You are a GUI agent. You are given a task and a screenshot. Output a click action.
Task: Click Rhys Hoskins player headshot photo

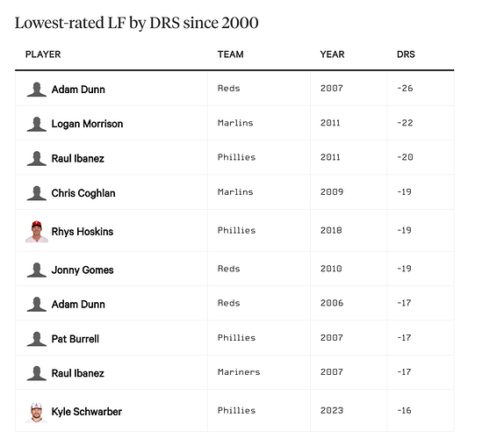(37, 232)
